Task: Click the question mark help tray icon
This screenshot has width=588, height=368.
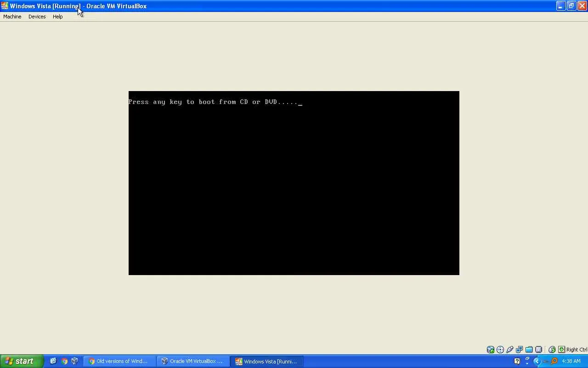Action: click(x=517, y=361)
